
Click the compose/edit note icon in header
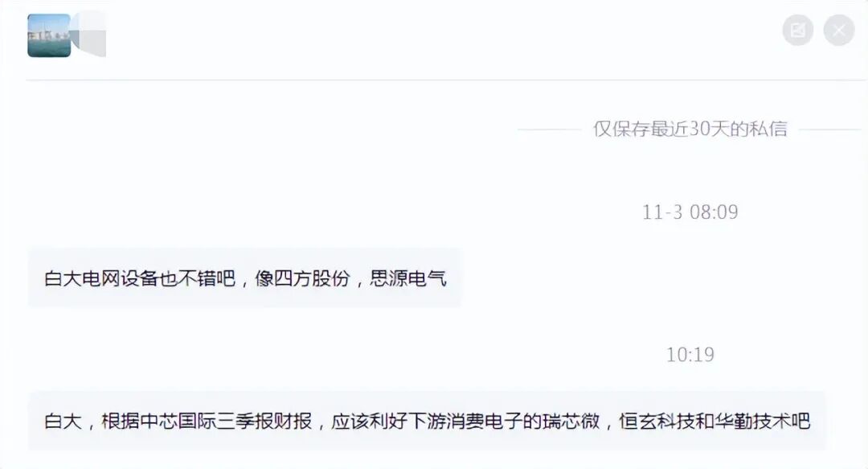coord(798,30)
